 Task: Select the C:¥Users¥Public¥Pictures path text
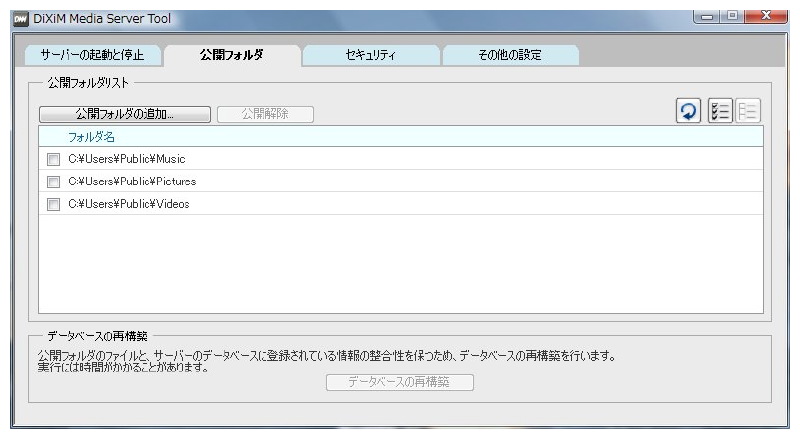pyautogui.click(x=132, y=181)
